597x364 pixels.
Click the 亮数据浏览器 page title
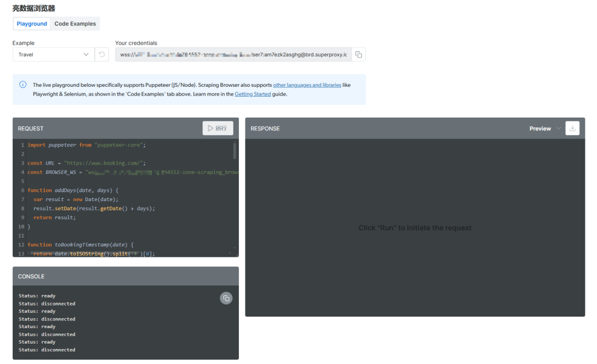click(x=34, y=8)
